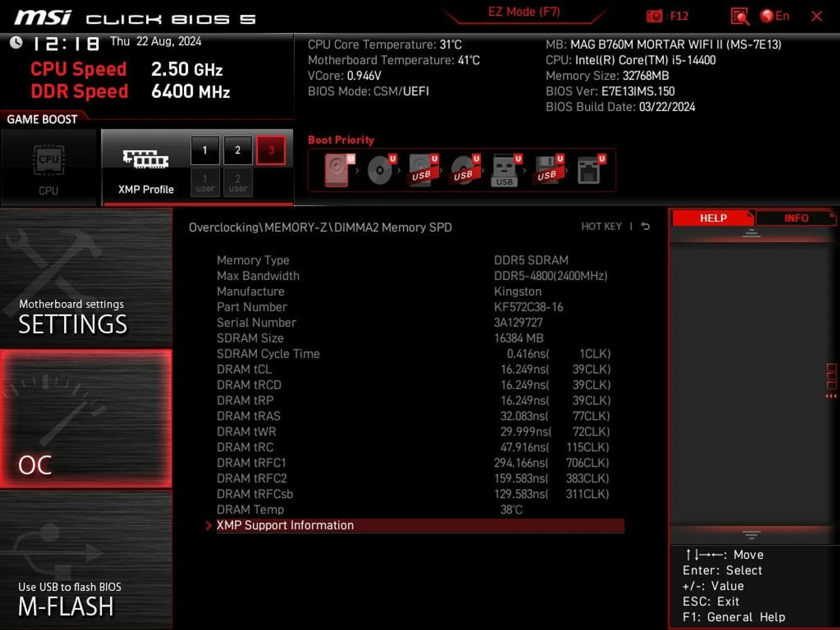Viewport: 840px width, 630px height.
Task: Open the OC overclocking section
Action: tap(86, 419)
